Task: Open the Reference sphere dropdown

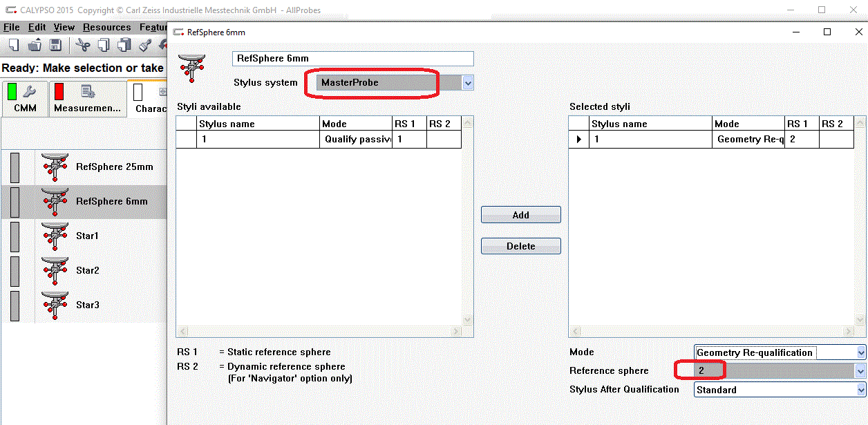Action: coord(860,371)
